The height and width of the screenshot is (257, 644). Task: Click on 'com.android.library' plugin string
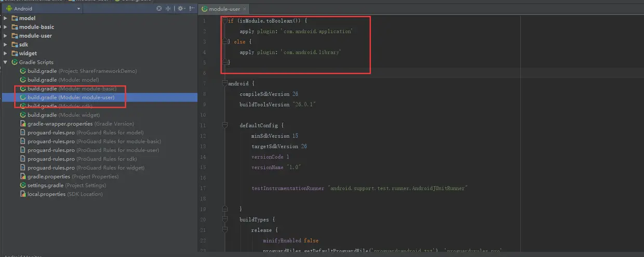coord(311,52)
